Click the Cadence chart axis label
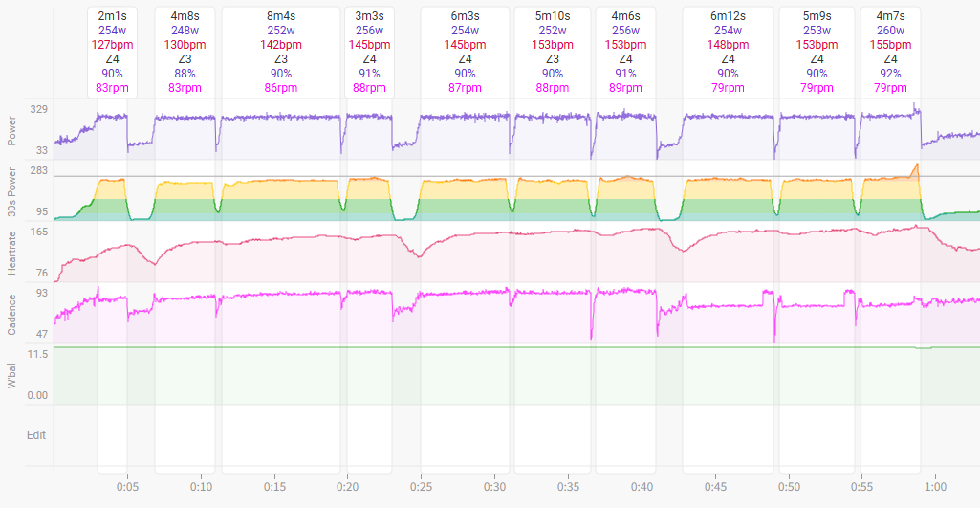Viewport: 980px width, 508px height. click(11, 314)
